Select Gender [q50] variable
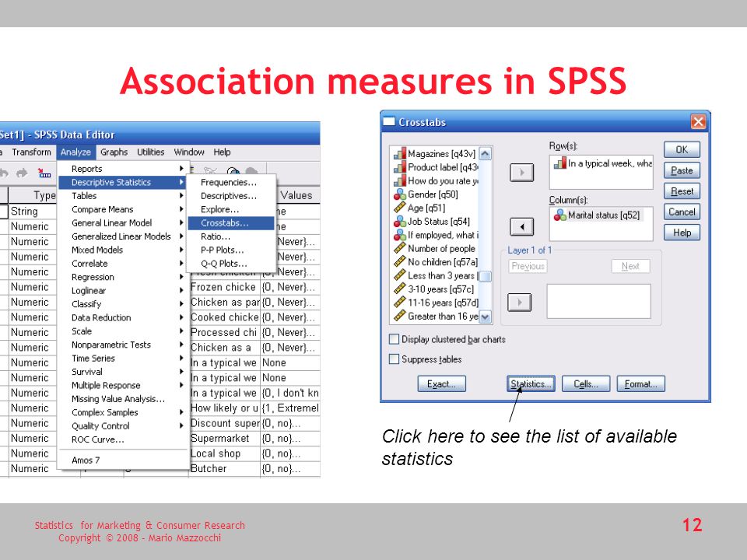747x560 pixels. [x=426, y=194]
